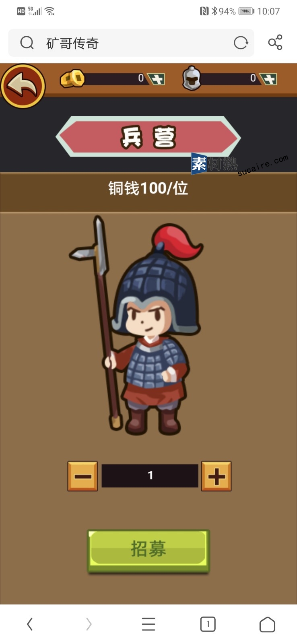Decrease recruit count with minus button
The width and height of the screenshot is (297, 644).
coord(82,476)
